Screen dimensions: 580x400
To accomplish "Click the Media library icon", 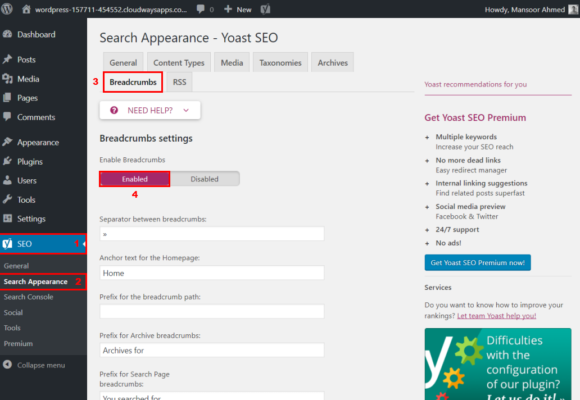I will 7,78.
